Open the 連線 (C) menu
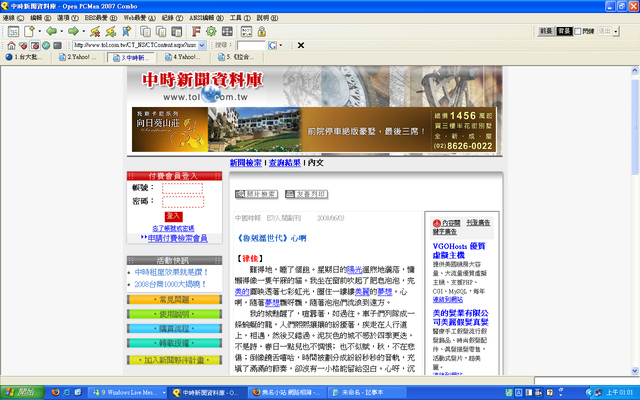Screen dimensions: 640x400 13,18
